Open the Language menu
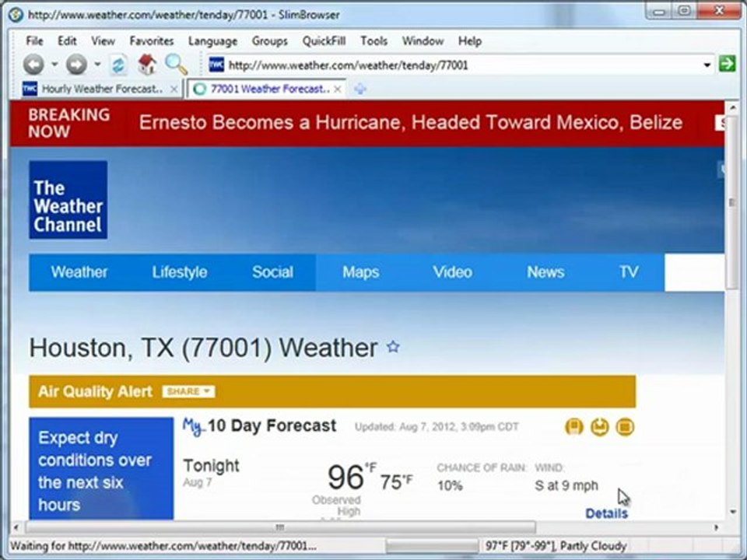Image resolution: width=747 pixels, height=560 pixels. coord(212,41)
